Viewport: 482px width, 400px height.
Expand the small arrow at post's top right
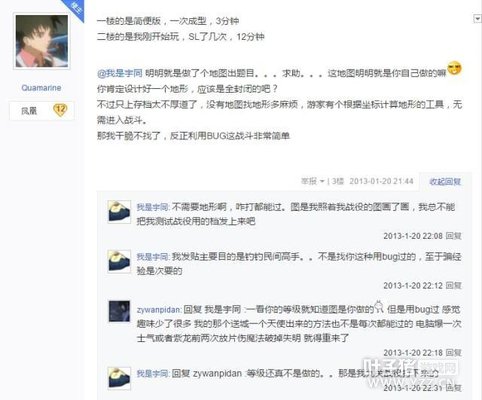click(x=477, y=19)
